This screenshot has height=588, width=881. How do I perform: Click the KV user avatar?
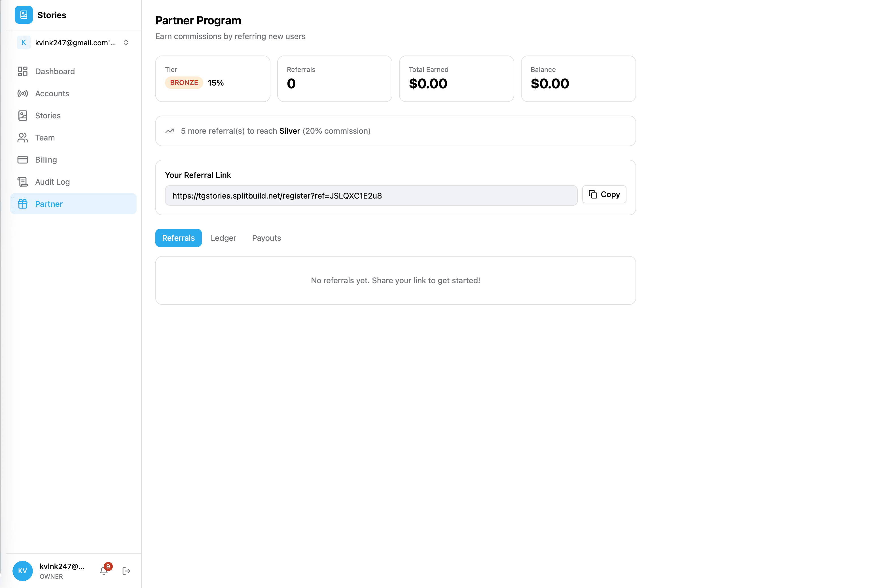pos(22,571)
